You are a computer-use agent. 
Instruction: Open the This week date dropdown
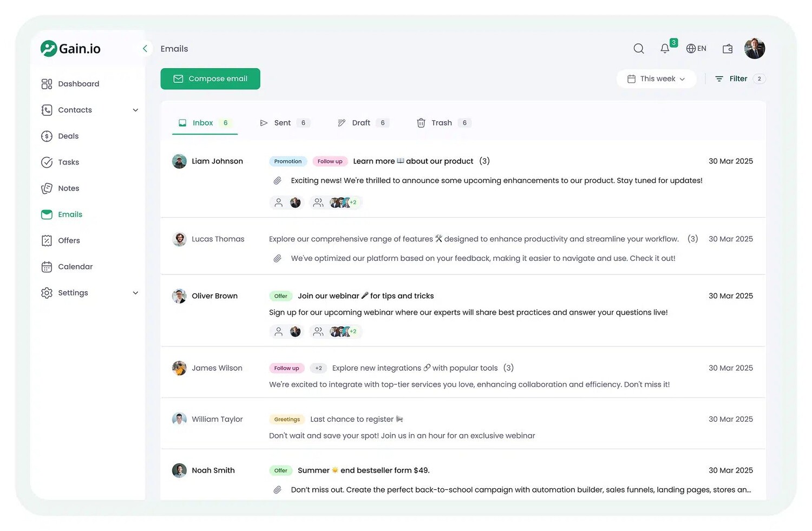coord(656,79)
